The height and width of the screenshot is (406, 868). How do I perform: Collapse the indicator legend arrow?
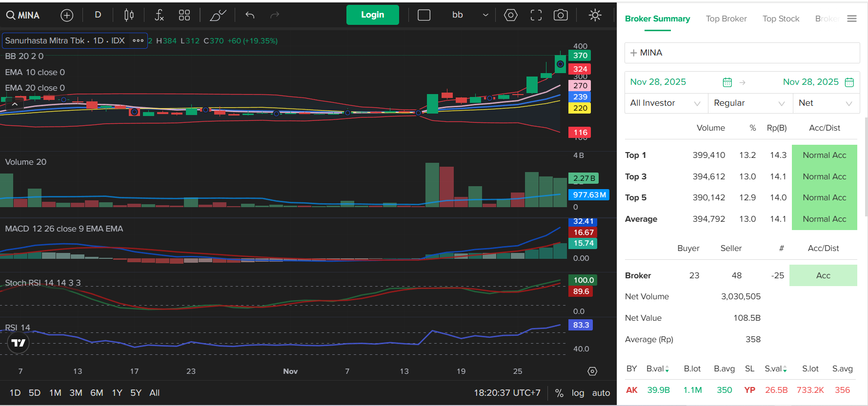pos(15,104)
